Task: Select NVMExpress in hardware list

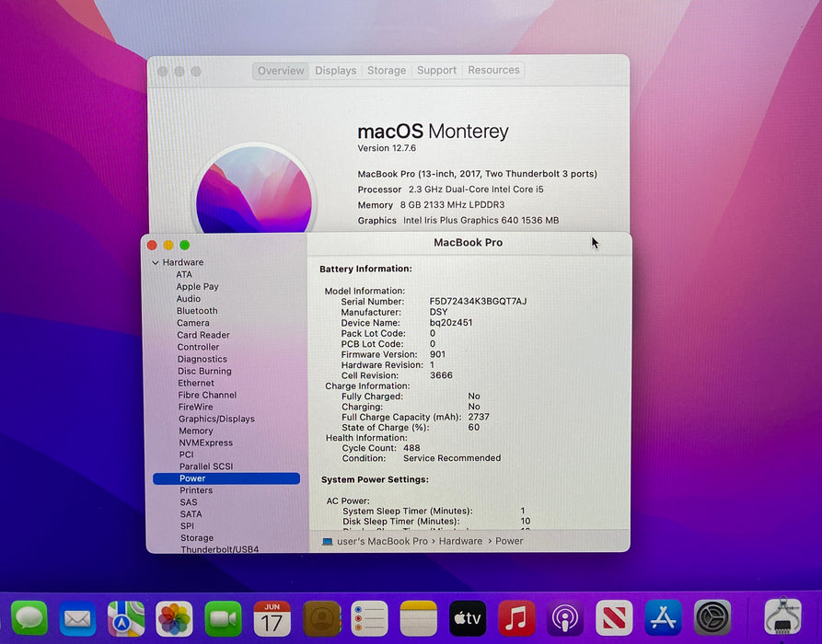Action: click(206, 443)
